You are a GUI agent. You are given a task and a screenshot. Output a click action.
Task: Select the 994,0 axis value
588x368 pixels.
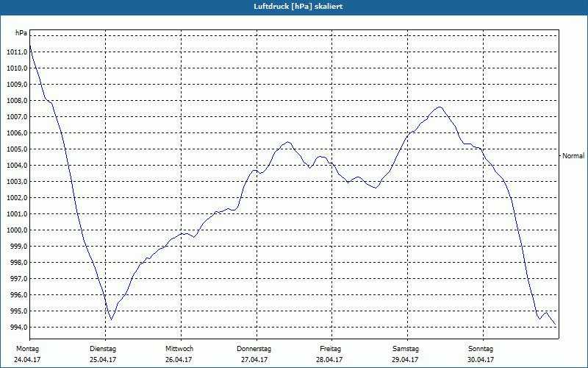point(19,327)
